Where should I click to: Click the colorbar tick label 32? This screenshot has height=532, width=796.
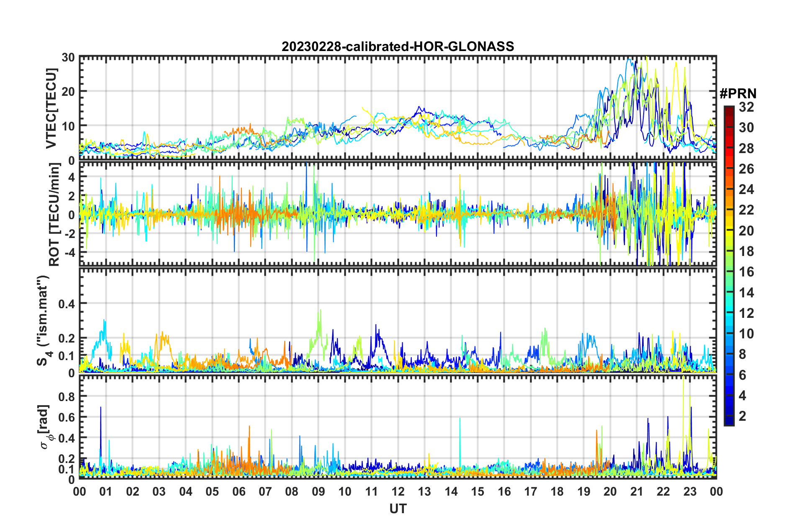pos(746,107)
